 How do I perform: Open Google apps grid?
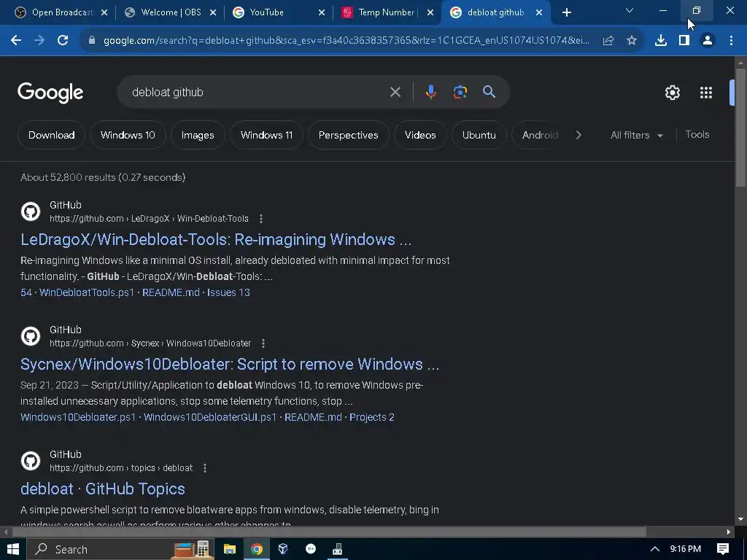(706, 93)
